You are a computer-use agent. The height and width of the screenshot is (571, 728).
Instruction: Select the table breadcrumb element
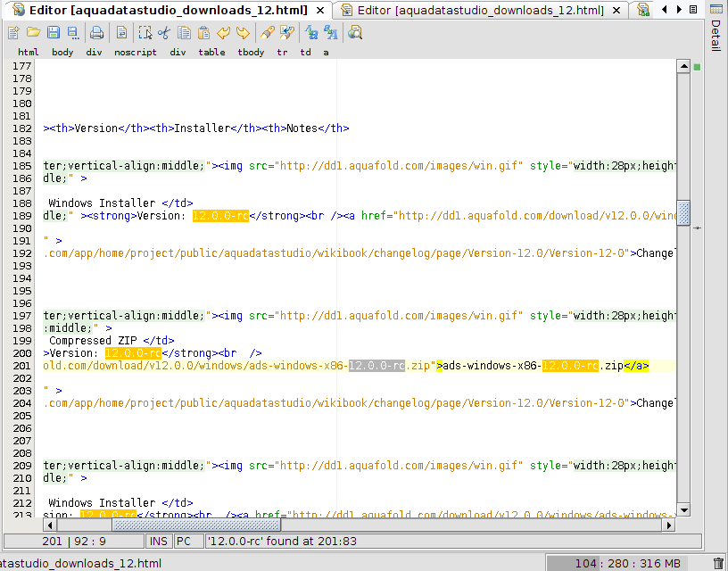pos(211,53)
